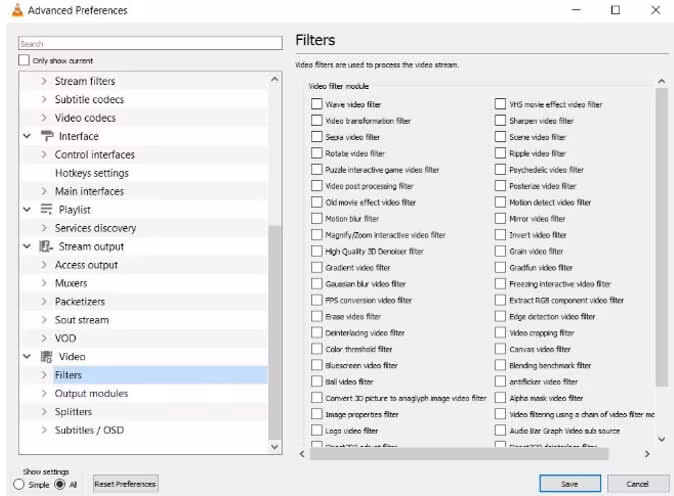The height and width of the screenshot is (496, 674).
Task: Enable the Old movie effect video filter
Action: coord(317,202)
